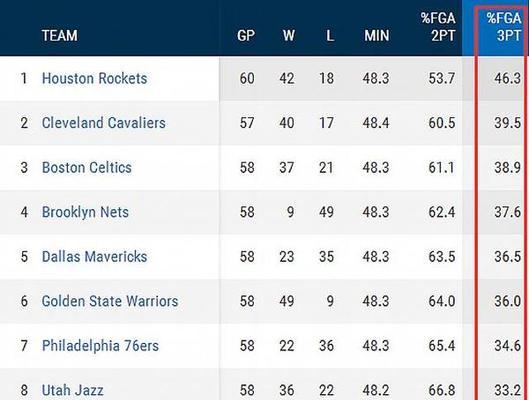Sort by the MIN column header
The image size is (529, 400).
click(x=377, y=35)
